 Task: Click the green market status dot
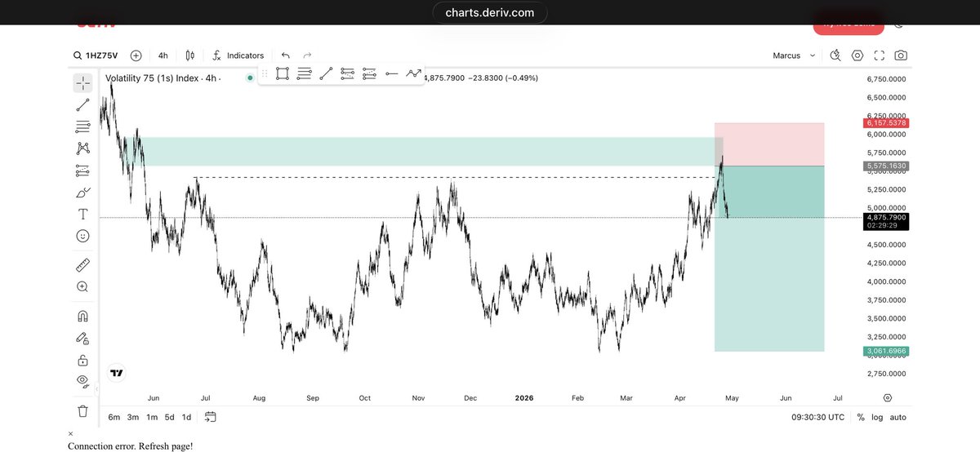[x=250, y=78]
